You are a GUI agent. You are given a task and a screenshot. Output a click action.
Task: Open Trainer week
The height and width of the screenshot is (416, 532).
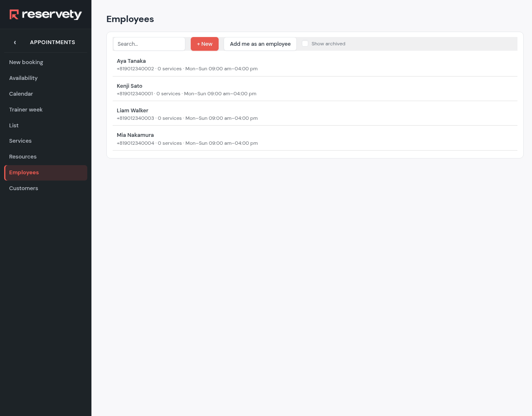tap(46, 110)
